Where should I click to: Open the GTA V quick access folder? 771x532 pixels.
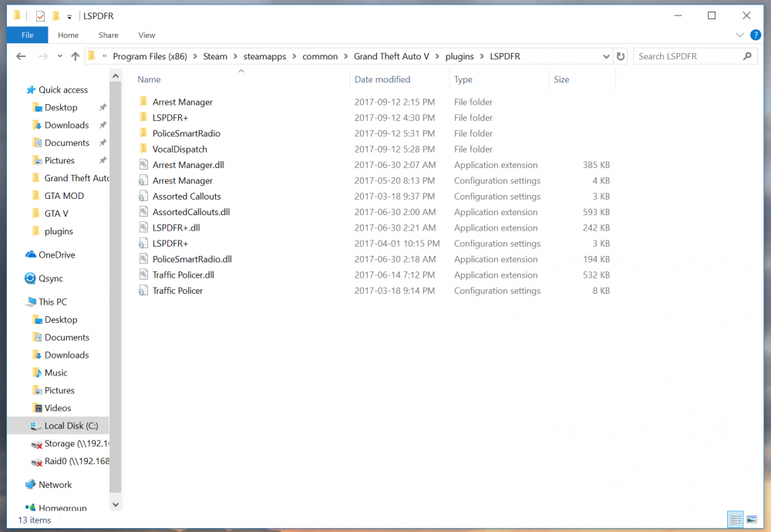click(56, 214)
